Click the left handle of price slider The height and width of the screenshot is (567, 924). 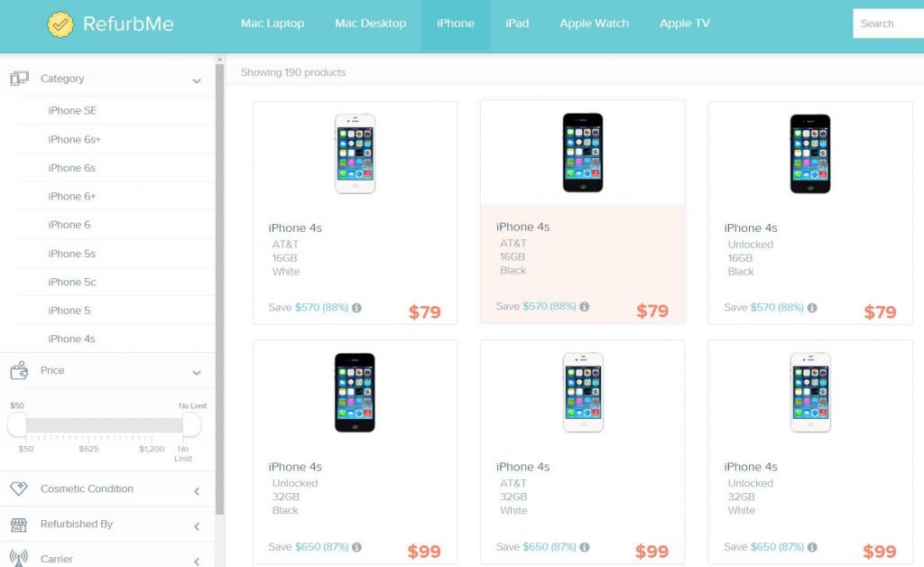(x=17, y=424)
